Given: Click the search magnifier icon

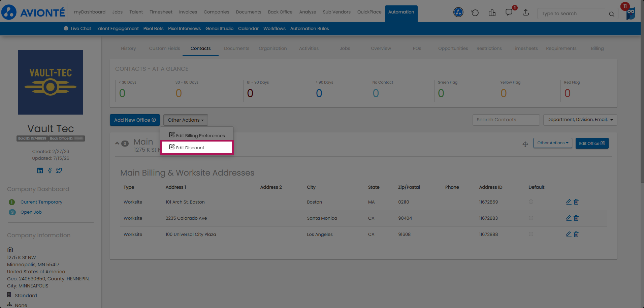Looking at the screenshot, I should (611, 14).
